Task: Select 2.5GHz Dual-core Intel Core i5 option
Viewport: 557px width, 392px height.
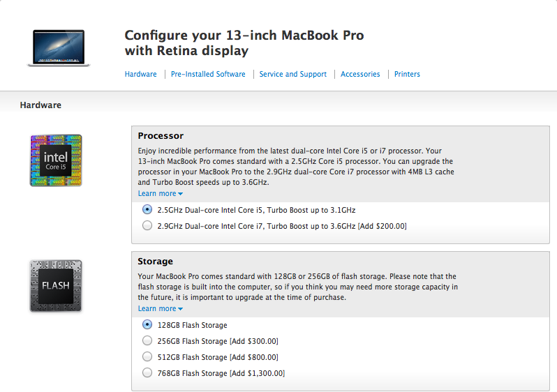Action: click(147, 209)
